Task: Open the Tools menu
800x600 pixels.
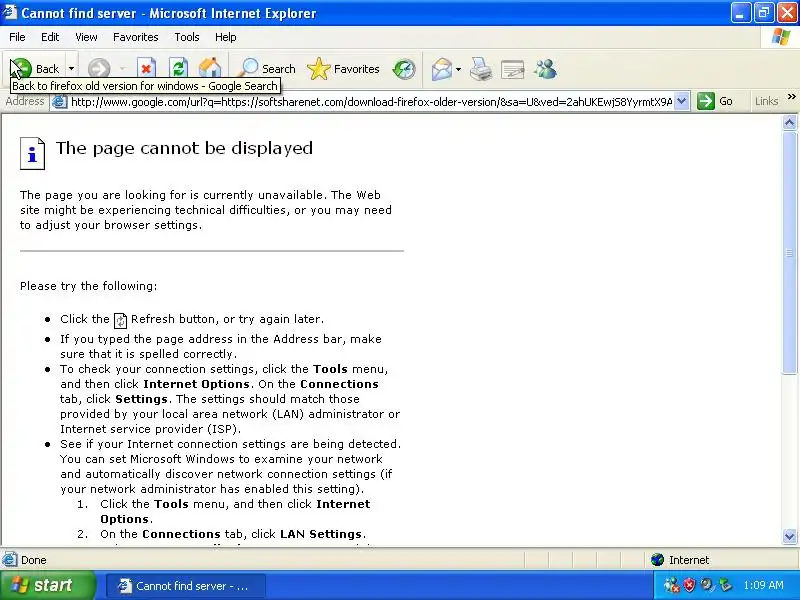Action: tap(186, 37)
